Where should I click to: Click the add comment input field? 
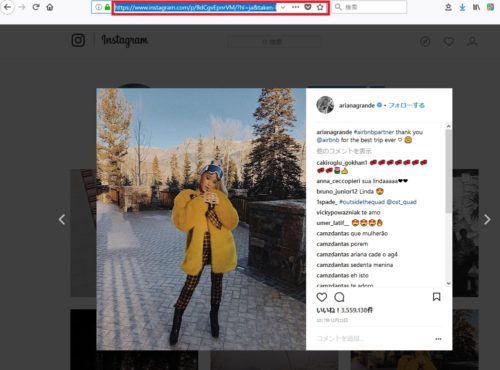click(x=373, y=339)
